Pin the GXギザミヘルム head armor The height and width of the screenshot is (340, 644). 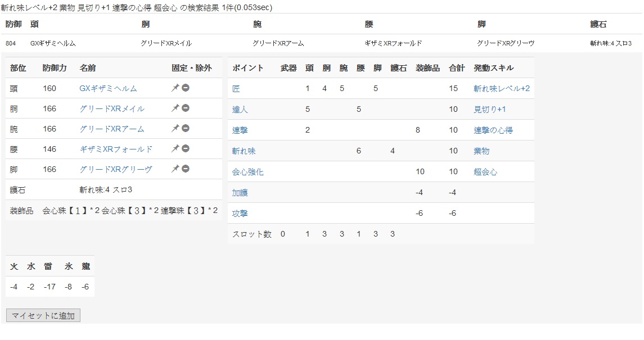click(175, 88)
